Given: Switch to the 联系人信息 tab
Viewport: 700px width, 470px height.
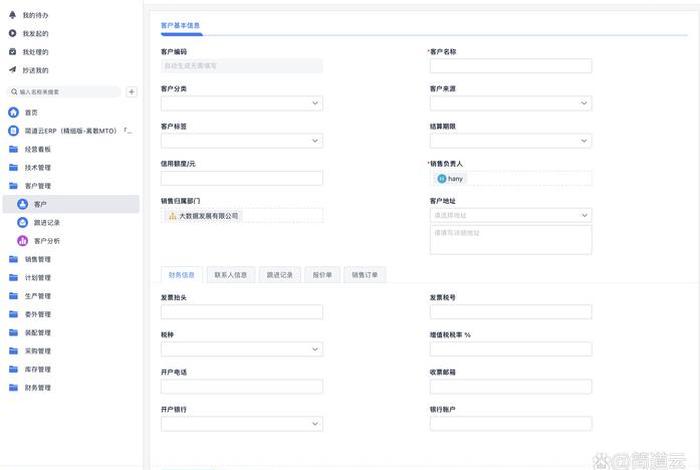Looking at the screenshot, I should coord(231,275).
